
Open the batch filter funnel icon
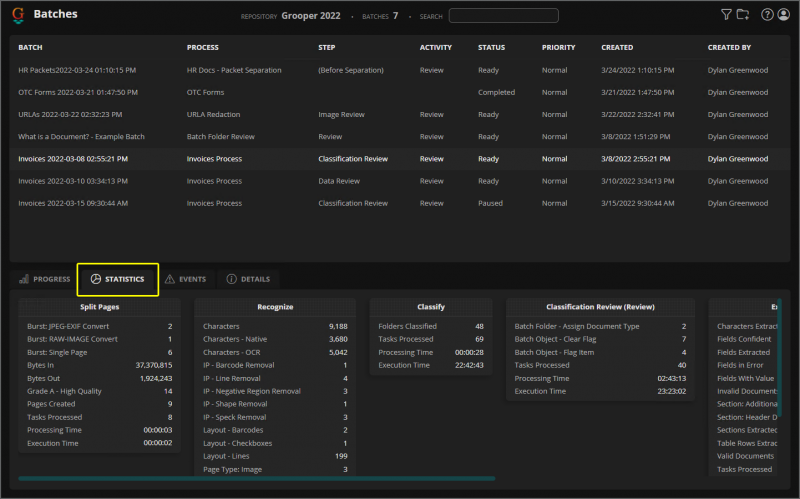(x=726, y=15)
